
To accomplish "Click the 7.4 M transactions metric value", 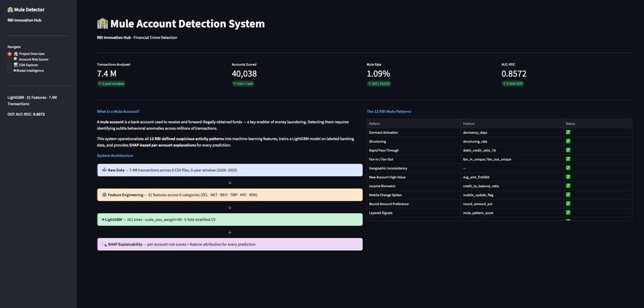I will 107,73.
